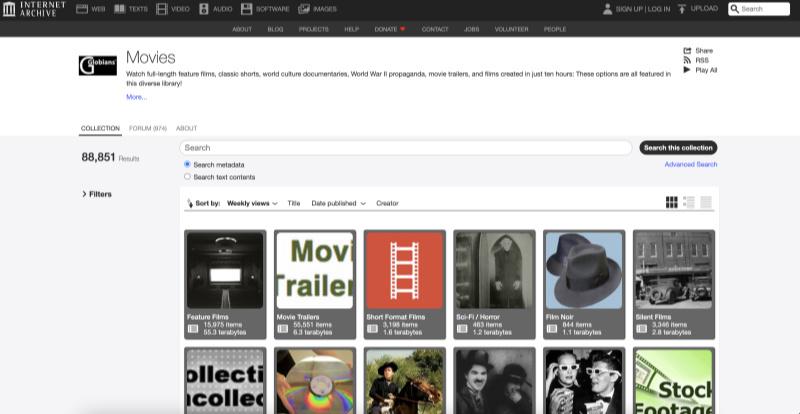Sort results by Creator
The width and height of the screenshot is (800, 414).
[387, 203]
